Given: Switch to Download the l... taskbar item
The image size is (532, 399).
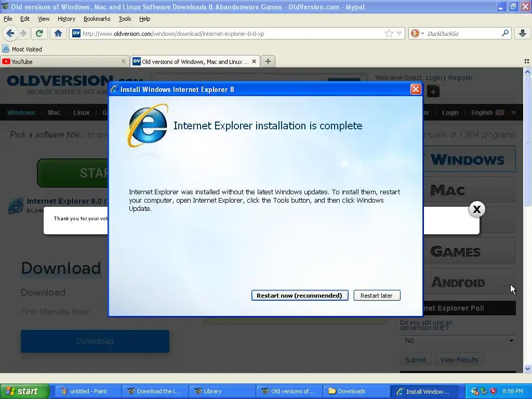Looking at the screenshot, I should (155, 391).
